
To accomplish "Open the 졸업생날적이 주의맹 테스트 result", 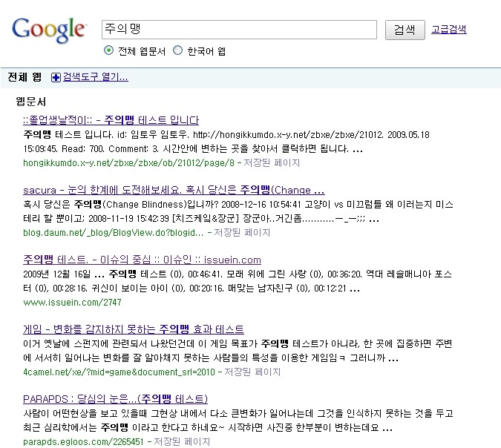I will [111, 120].
